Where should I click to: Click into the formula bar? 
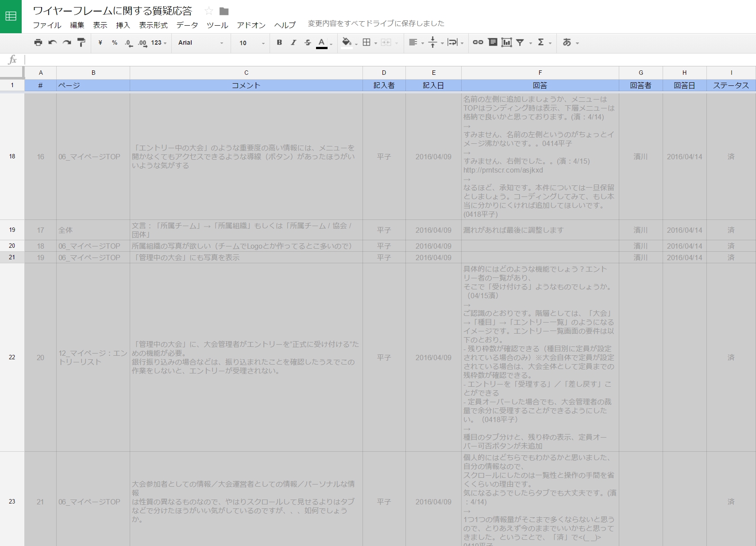[390, 60]
